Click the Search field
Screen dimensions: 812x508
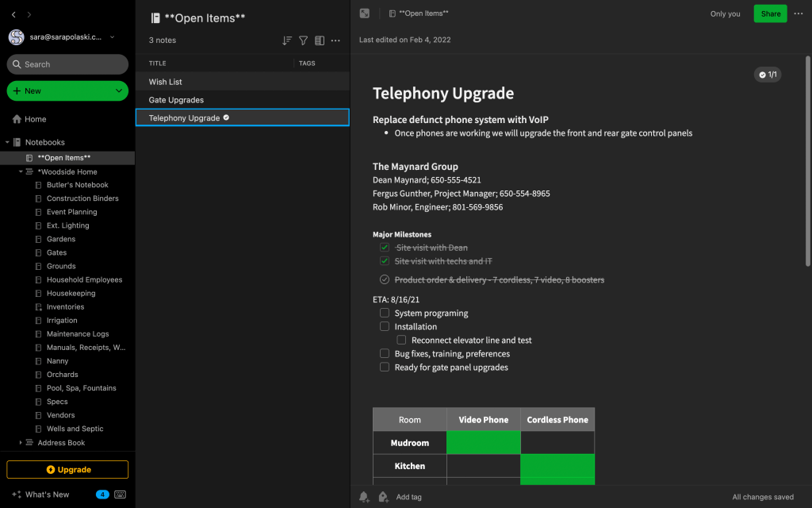click(x=67, y=64)
